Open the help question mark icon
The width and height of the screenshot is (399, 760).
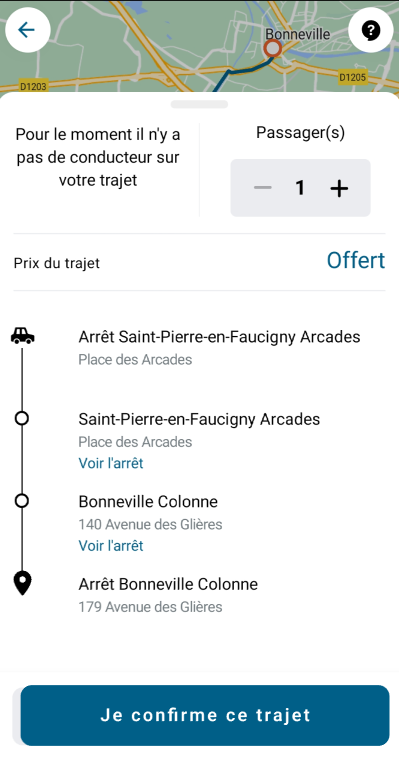370,30
